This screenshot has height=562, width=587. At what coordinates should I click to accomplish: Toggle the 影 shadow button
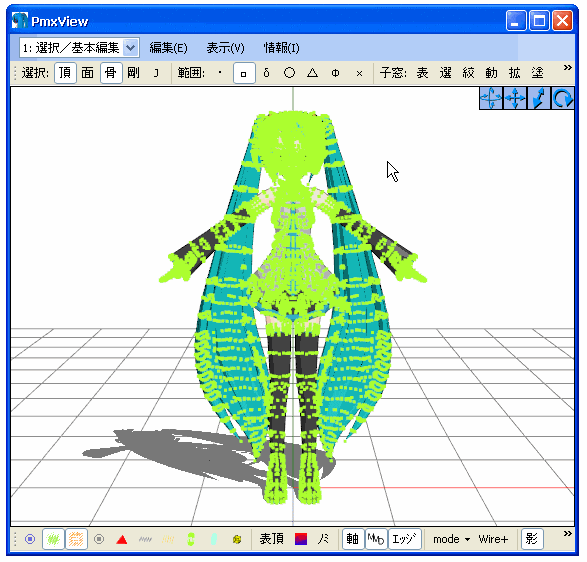[532, 539]
